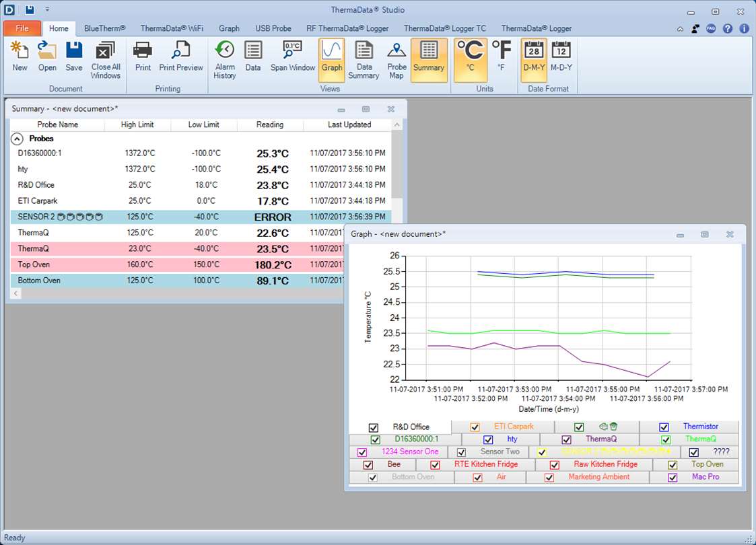This screenshot has width=756, height=545.
Task: Save the document using Save icon
Action: [74, 57]
